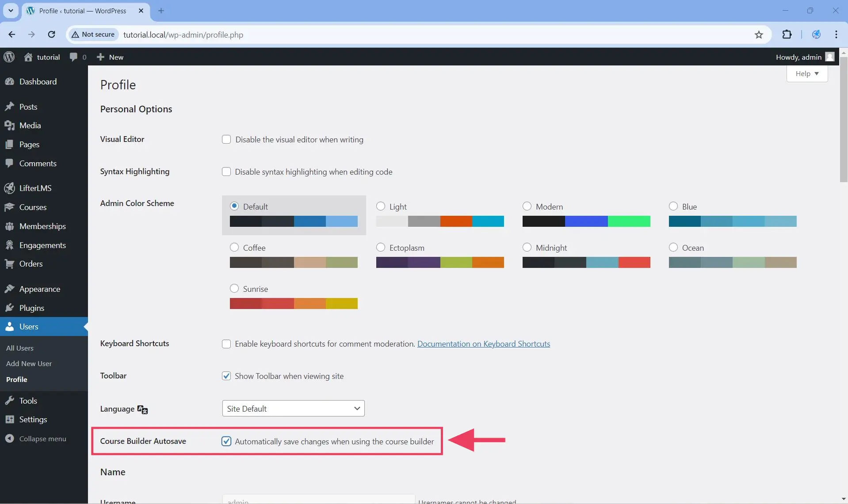Click the Comments icon in sidebar

click(9, 163)
